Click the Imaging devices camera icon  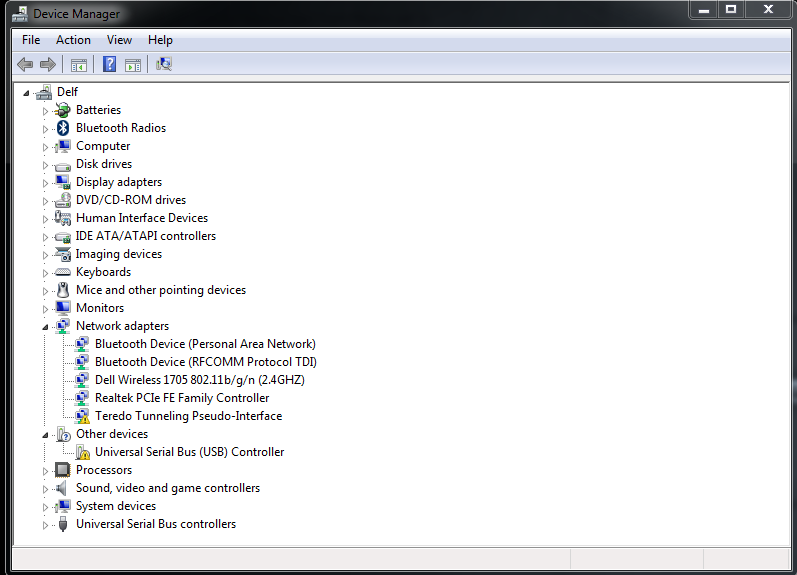(x=63, y=254)
